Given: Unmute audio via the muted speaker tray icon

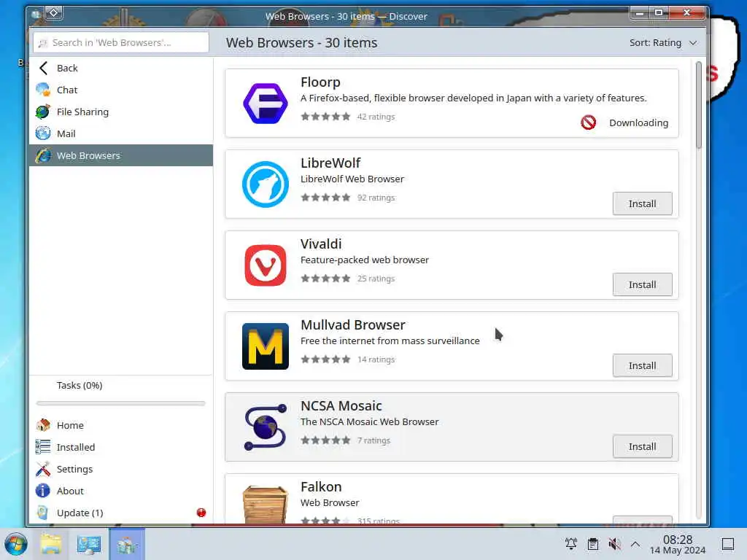Looking at the screenshot, I should [614, 543].
